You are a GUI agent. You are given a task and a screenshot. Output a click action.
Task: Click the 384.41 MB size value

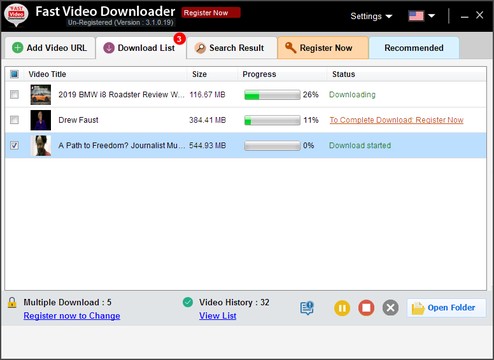point(207,120)
